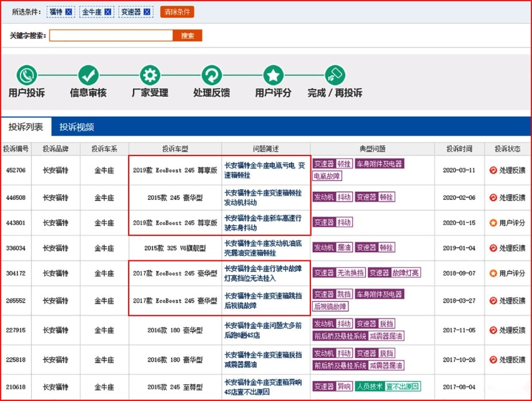Screen dimensions: 532x401
Task: Select date 2018-09-07
Action: coord(459,273)
